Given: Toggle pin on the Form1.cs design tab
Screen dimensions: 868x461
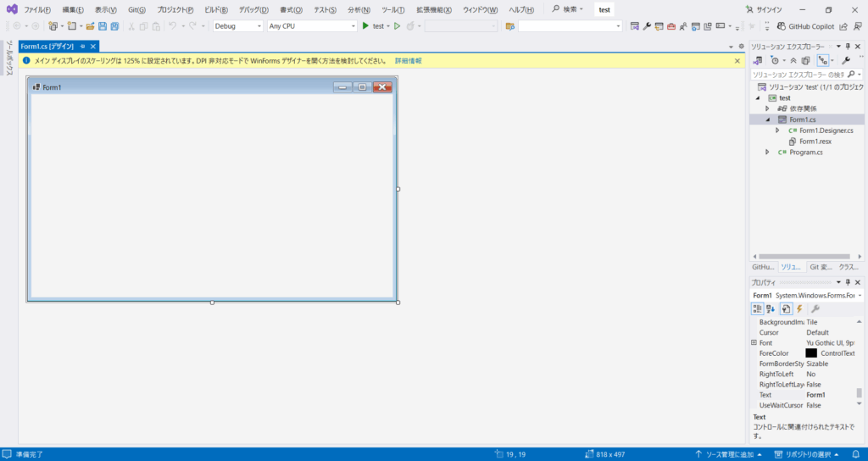Looking at the screenshot, I should click(x=82, y=47).
